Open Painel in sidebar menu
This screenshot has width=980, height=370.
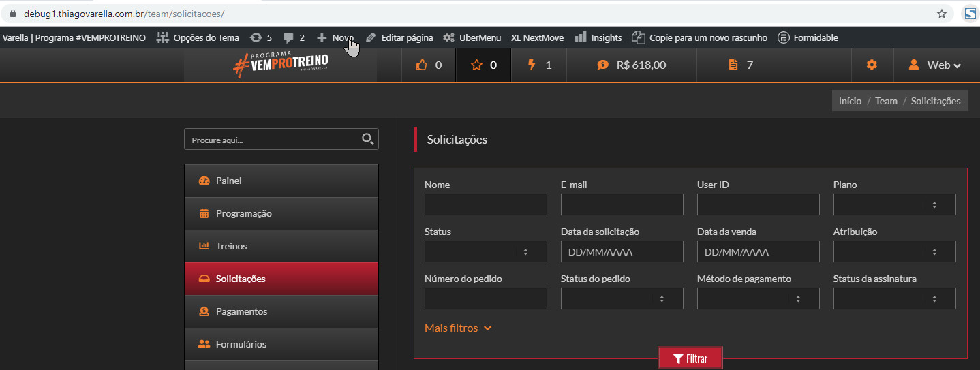(281, 181)
